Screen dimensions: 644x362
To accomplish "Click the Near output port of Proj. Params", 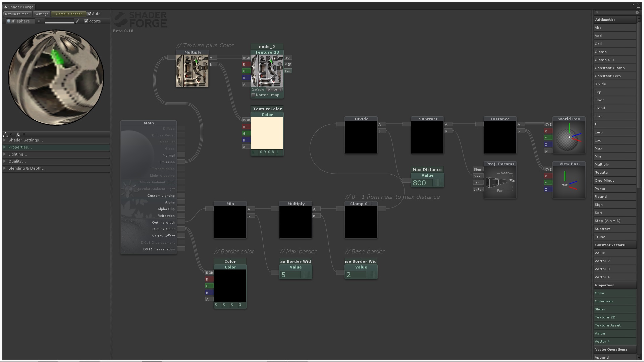I will (x=478, y=176).
